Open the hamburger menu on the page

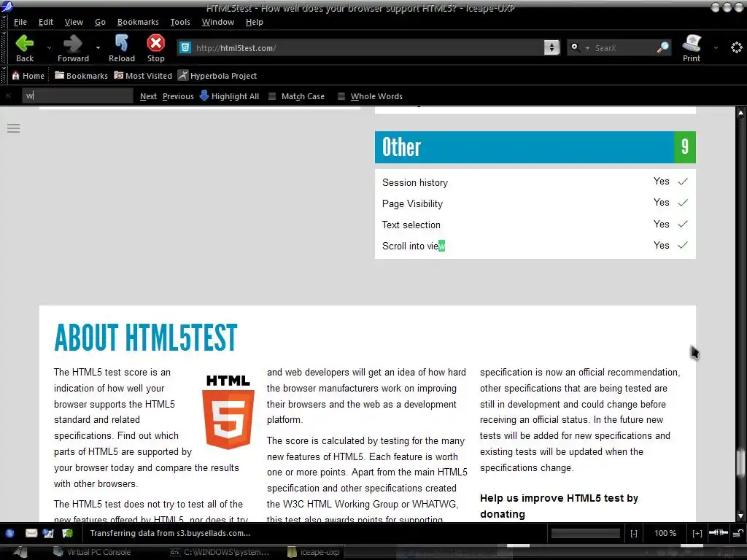[x=13, y=128]
